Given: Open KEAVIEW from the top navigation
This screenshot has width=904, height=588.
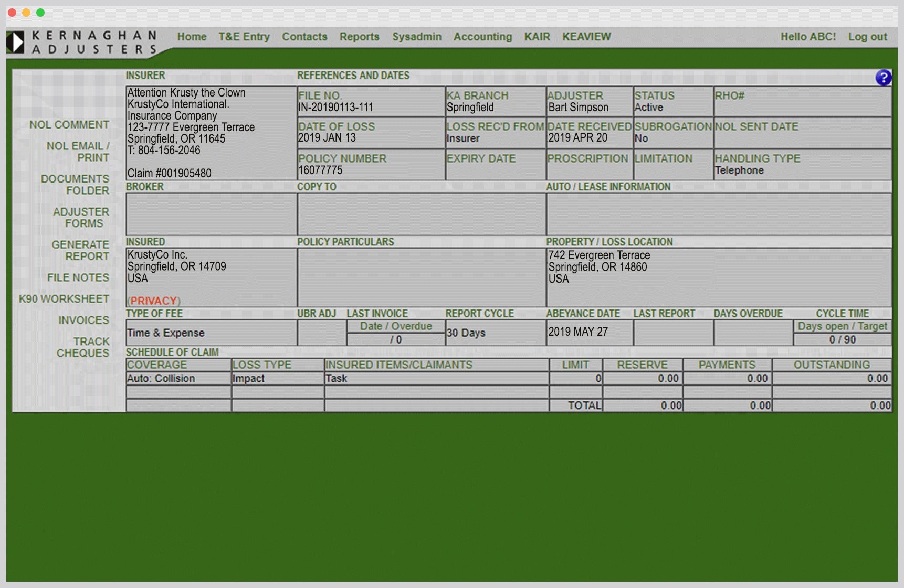Looking at the screenshot, I should (586, 37).
